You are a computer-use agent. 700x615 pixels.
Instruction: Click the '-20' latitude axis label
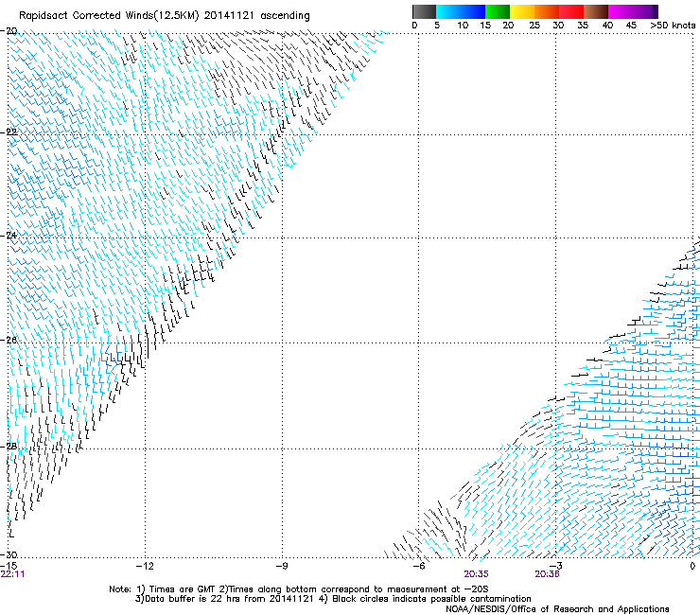tap(9, 31)
